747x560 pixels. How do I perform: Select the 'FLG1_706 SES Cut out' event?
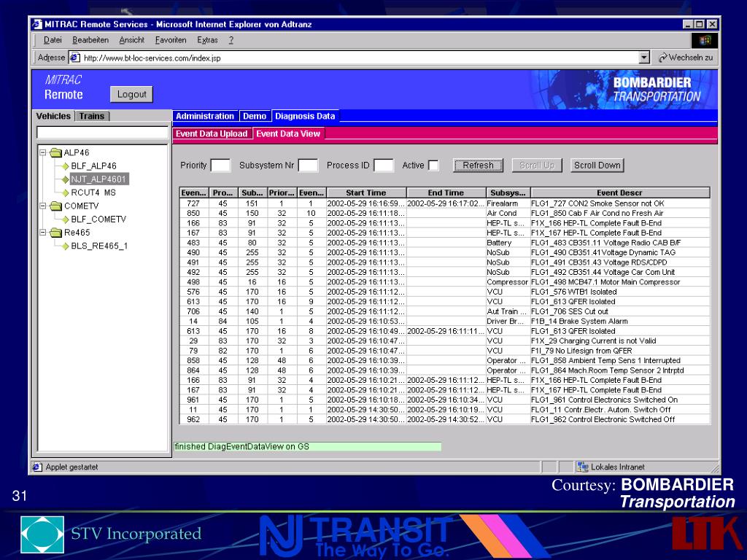point(444,311)
